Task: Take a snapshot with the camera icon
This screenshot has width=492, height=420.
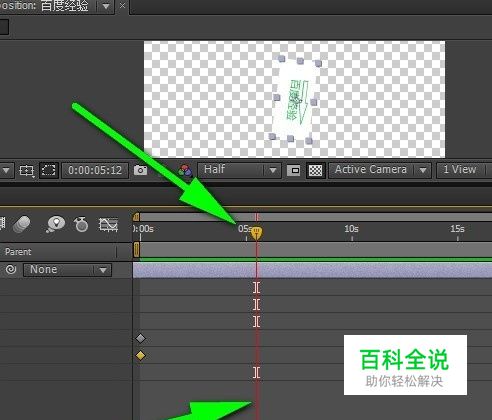Action: [x=140, y=170]
